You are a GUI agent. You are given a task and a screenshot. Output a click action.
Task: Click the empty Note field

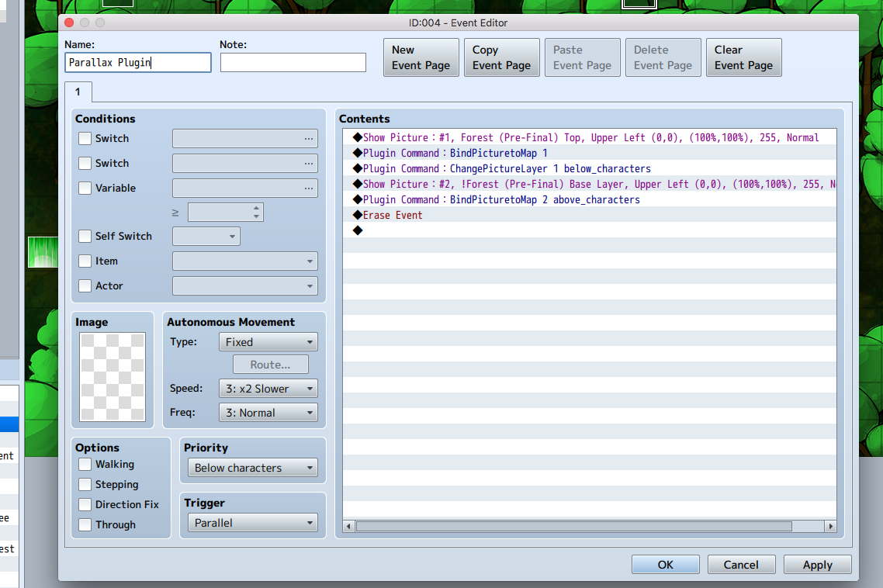tap(293, 63)
